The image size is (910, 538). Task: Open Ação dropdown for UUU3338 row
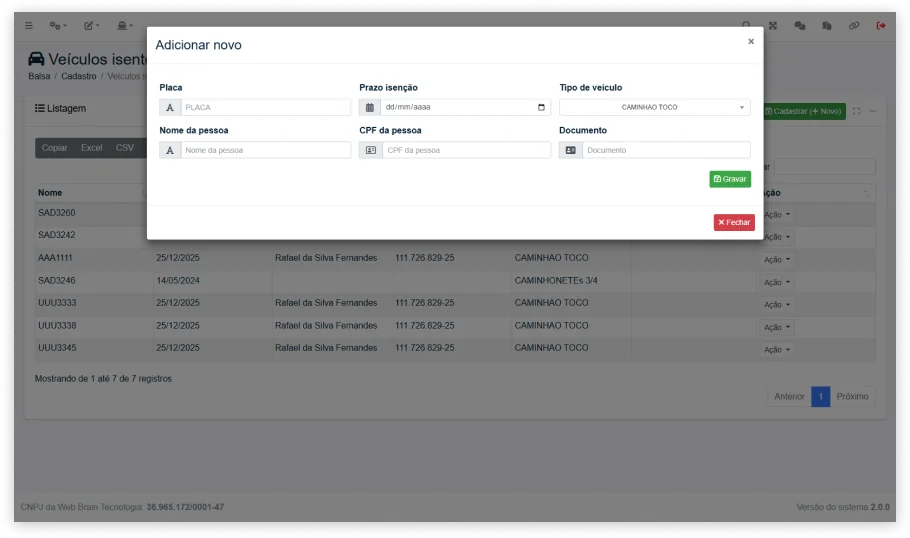777,327
